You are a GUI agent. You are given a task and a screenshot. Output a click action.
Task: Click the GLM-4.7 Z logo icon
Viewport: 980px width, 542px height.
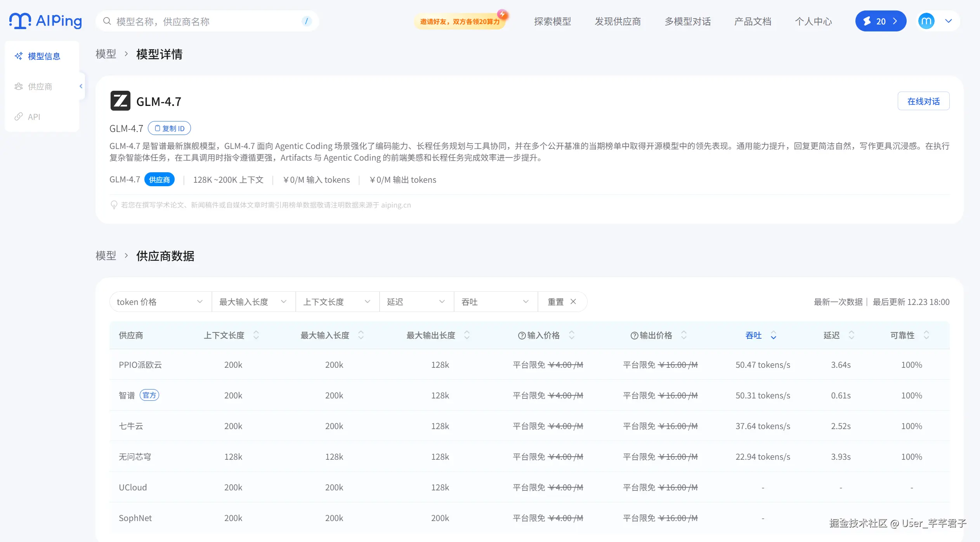(x=120, y=101)
